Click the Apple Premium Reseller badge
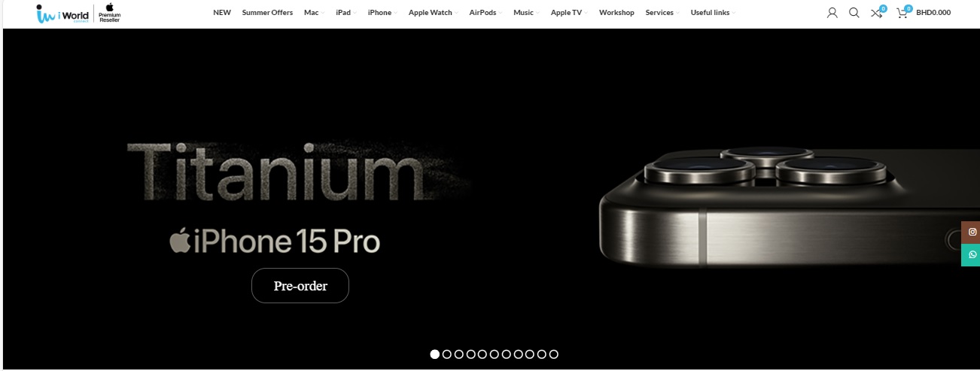The height and width of the screenshot is (371, 980). coord(109,13)
